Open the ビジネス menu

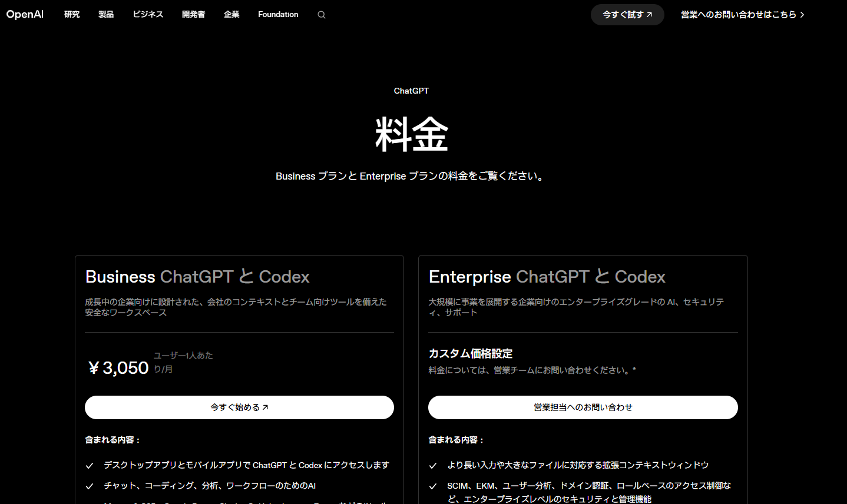point(148,15)
